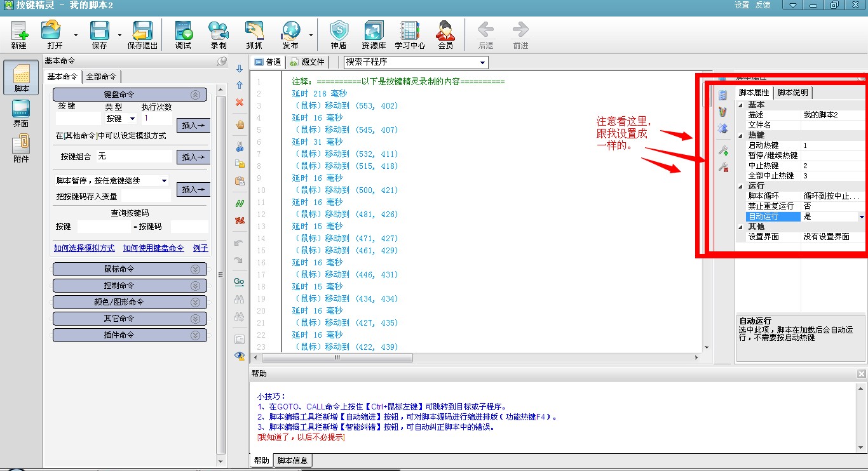Click the blue move-up arrow icon

tap(240, 85)
